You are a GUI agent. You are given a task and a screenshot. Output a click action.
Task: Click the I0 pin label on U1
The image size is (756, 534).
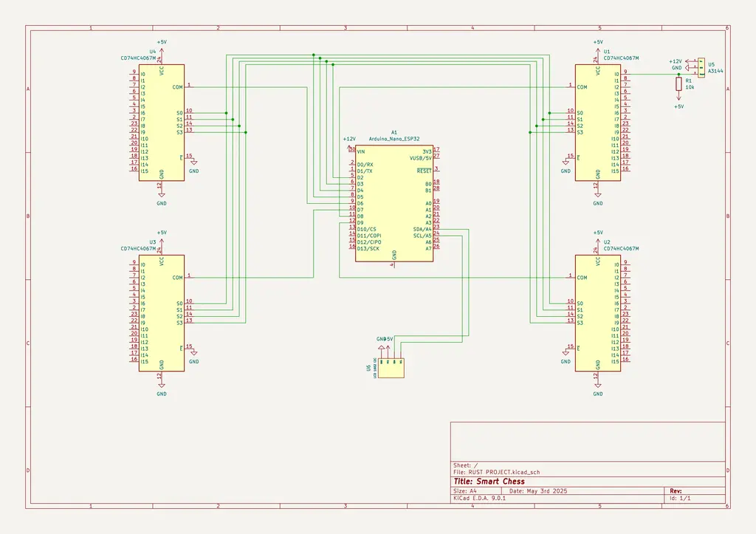click(616, 75)
